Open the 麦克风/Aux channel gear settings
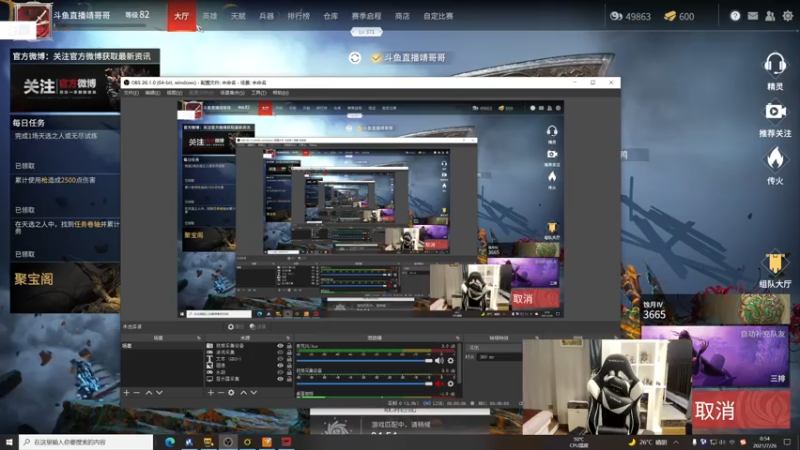The width and height of the screenshot is (800, 450). point(451,361)
